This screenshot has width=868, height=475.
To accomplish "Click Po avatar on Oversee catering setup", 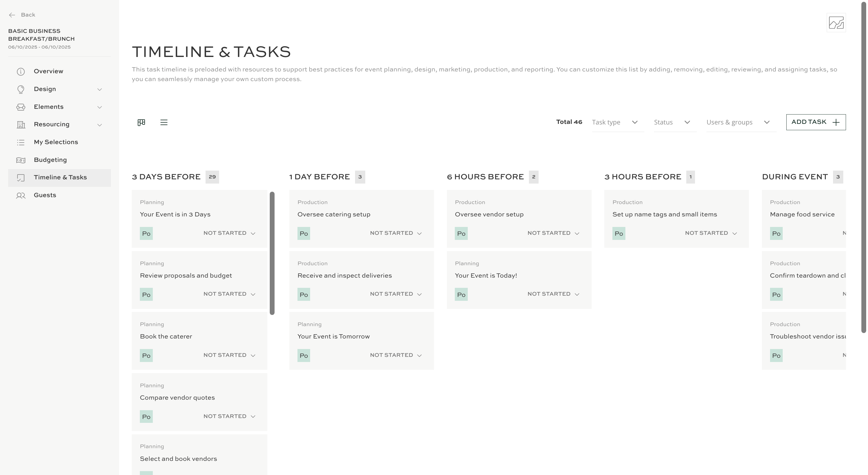I will 303,234.
